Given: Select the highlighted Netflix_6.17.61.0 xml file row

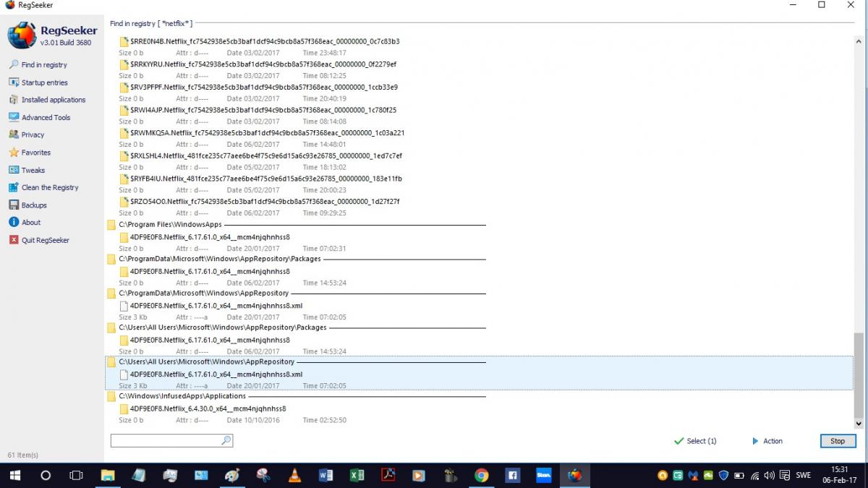Looking at the screenshot, I should [x=480, y=374].
